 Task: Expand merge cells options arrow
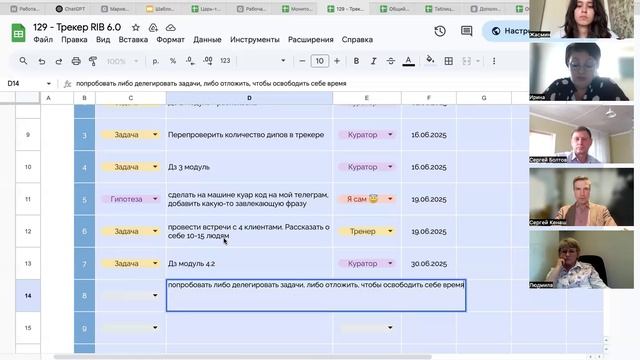(x=478, y=61)
